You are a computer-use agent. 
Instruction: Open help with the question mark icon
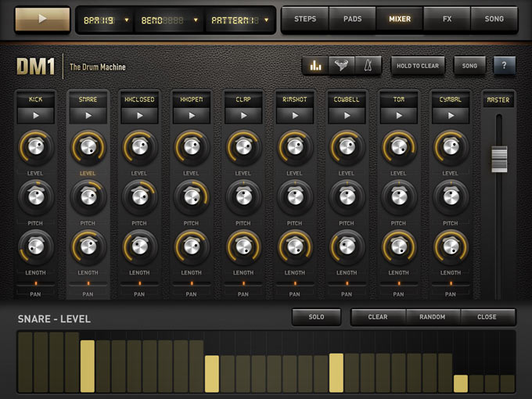coord(504,66)
